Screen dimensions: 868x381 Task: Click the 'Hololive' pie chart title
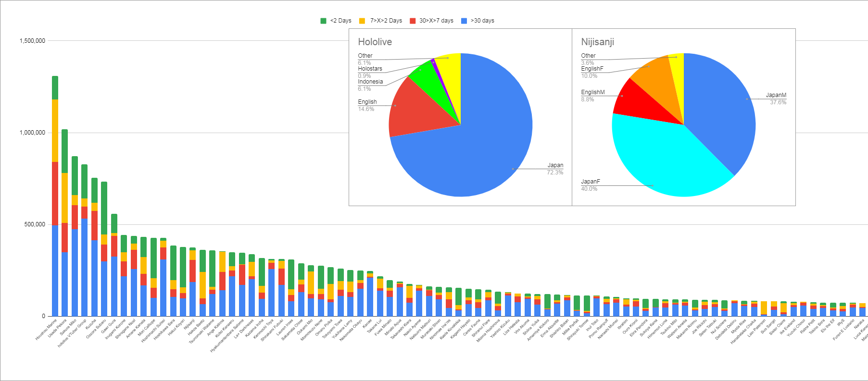click(x=375, y=42)
